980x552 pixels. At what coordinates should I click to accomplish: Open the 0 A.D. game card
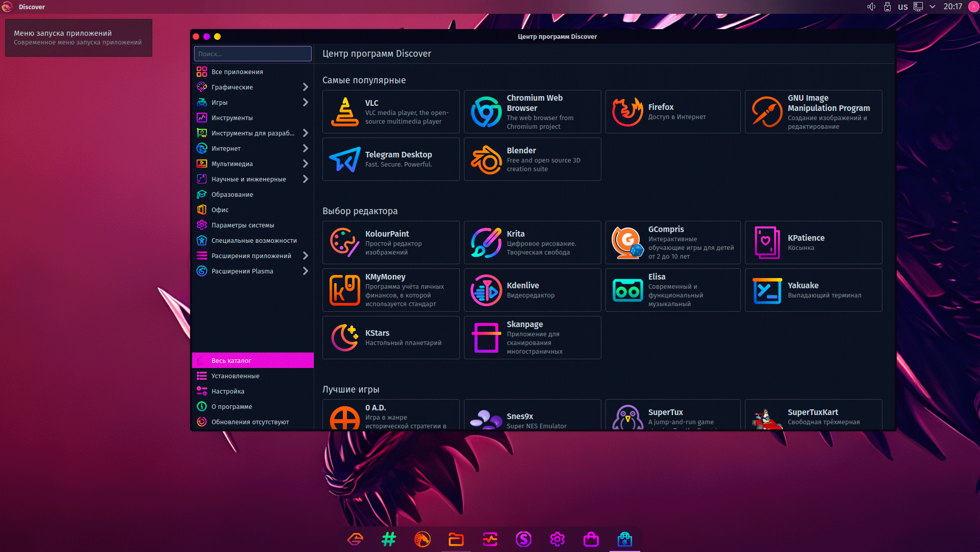(x=391, y=415)
